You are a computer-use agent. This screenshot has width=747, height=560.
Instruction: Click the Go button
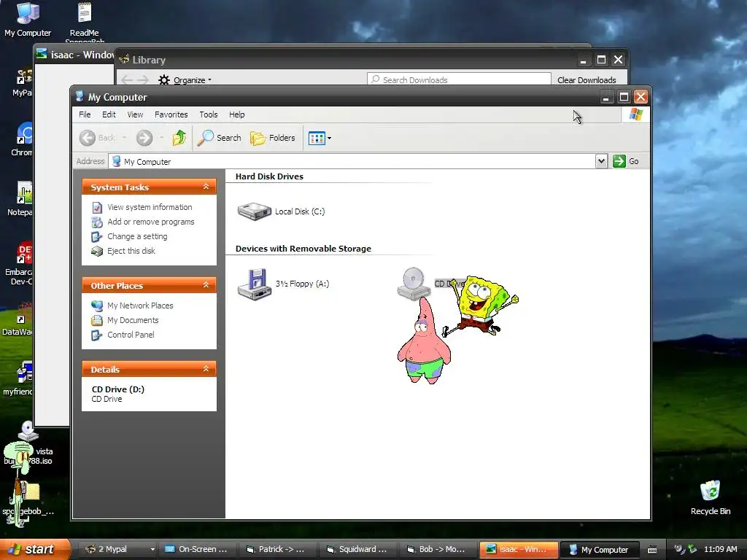[626, 161]
